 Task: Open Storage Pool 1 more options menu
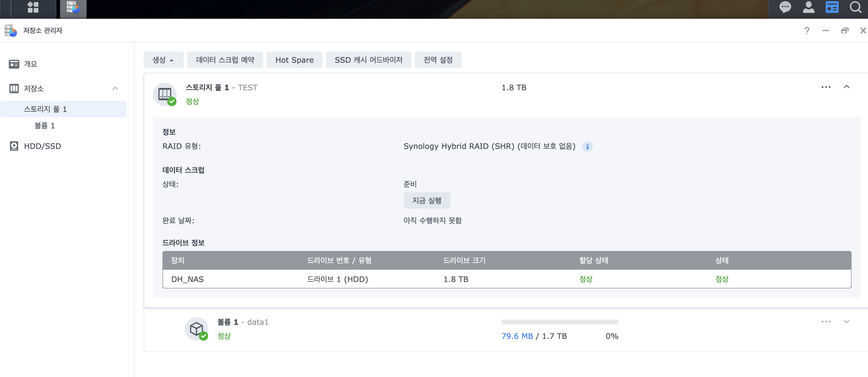tap(826, 87)
